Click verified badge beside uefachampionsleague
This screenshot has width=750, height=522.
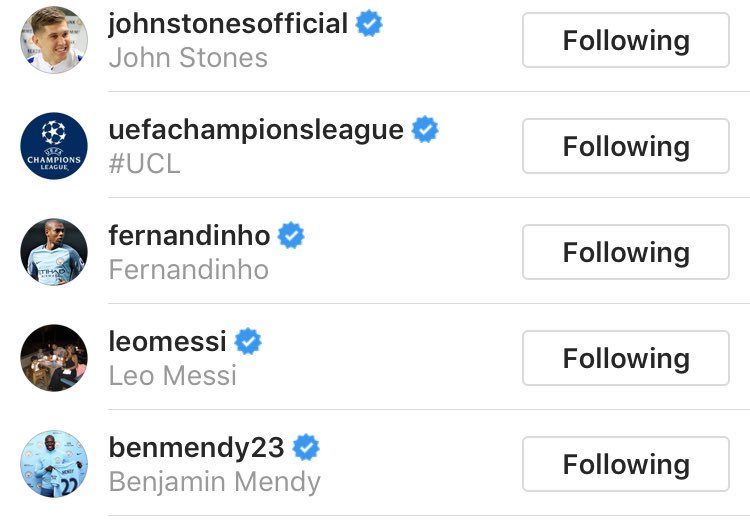coord(426,129)
